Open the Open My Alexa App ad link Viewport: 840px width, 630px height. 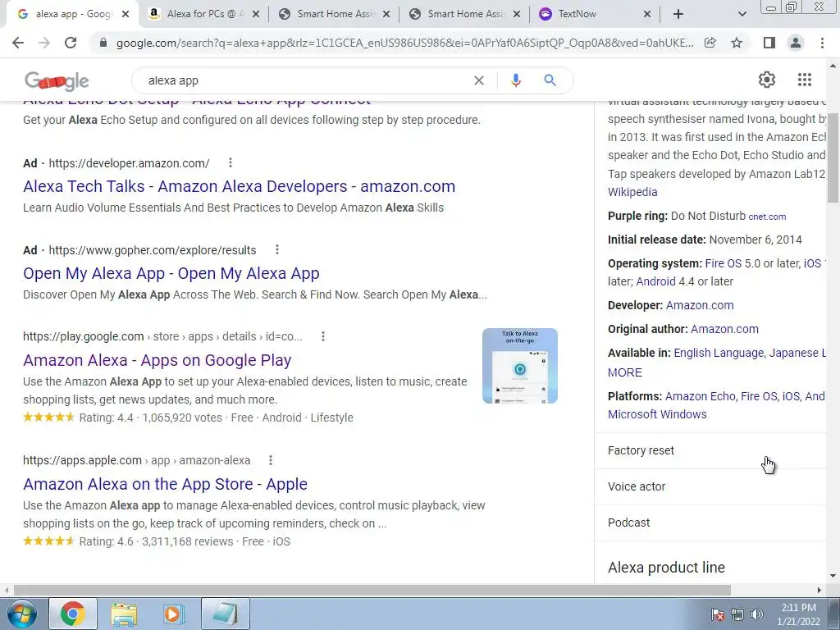click(171, 273)
